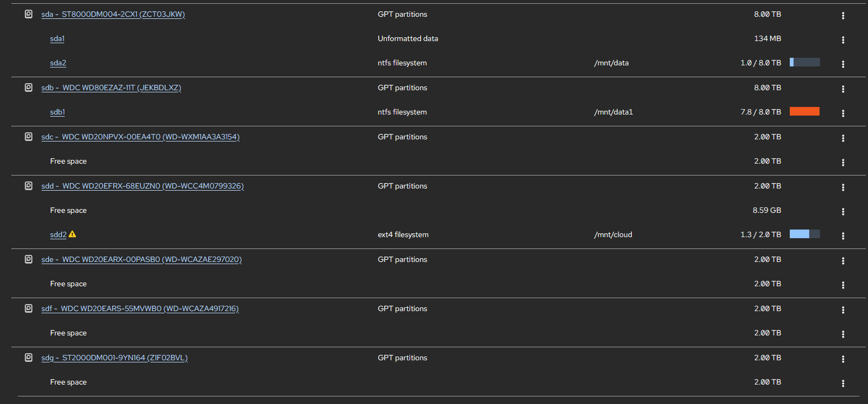The image size is (868, 404).
Task: Open actions menu for the sda drive row
Action: (x=843, y=15)
